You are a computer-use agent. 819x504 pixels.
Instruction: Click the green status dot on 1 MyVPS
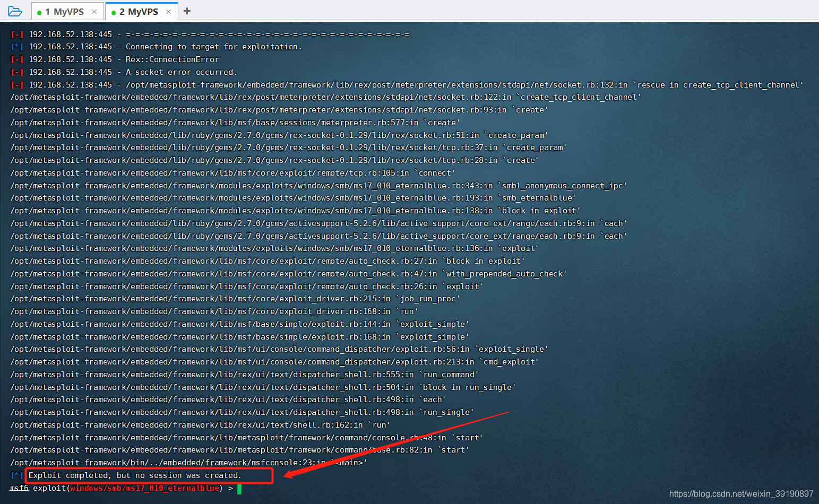point(39,13)
